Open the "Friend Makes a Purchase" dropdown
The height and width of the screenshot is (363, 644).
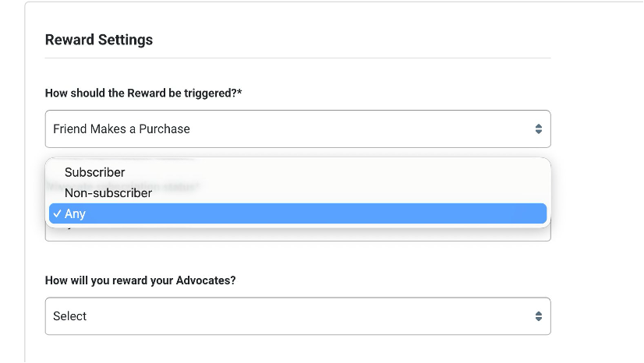click(x=297, y=129)
